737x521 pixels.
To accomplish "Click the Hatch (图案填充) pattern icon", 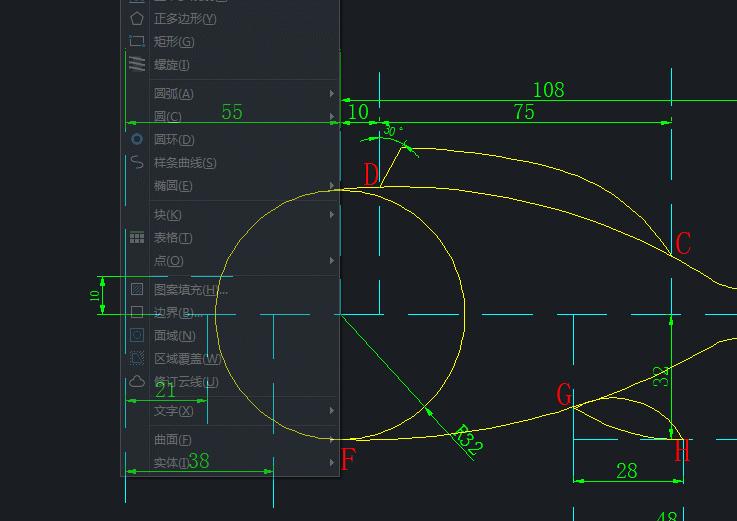I will pyautogui.click(x=137, y=289).
